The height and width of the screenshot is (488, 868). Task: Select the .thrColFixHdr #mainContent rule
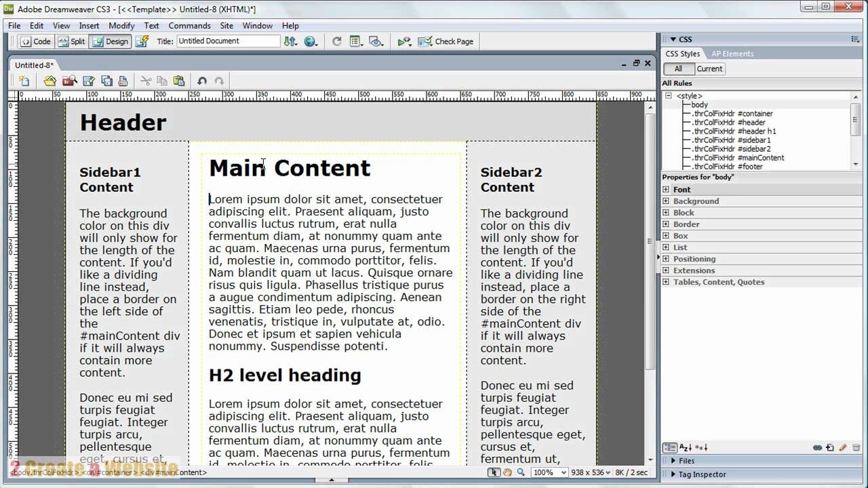coord(738,157)
